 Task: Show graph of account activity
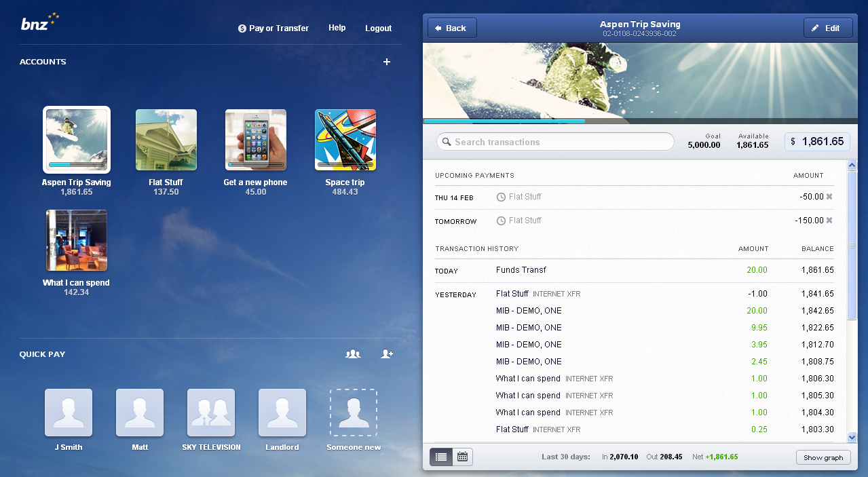tap(823, 457)
